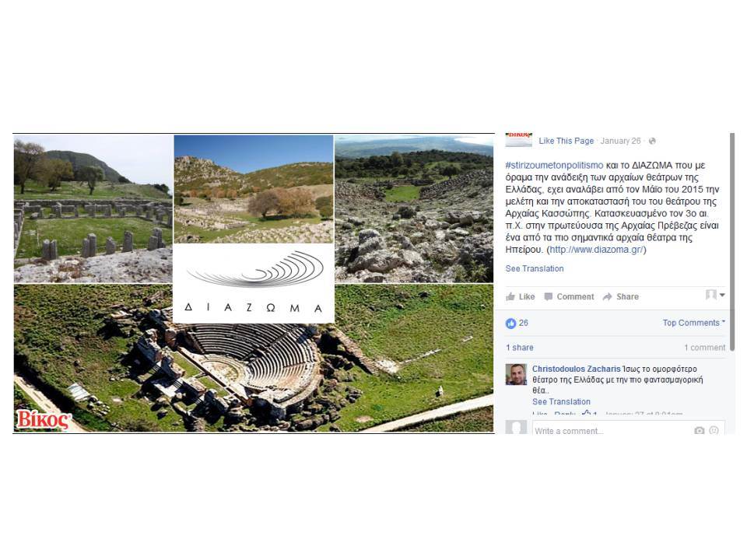Open the emoji smiley icon in comment box
Viewport: 747px width, 560px height.
pyautogui.click(x=714, y=430)
